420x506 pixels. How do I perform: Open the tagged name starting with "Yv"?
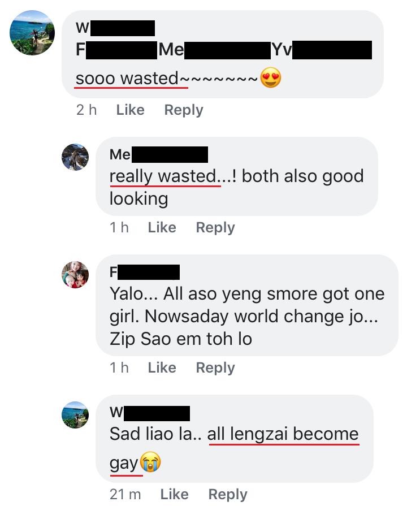pos(321,50)
